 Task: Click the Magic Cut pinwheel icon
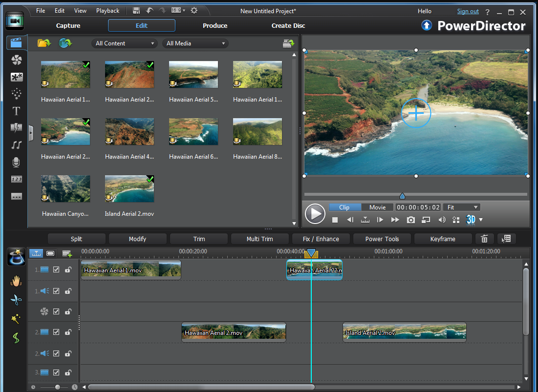click(16, 300)
